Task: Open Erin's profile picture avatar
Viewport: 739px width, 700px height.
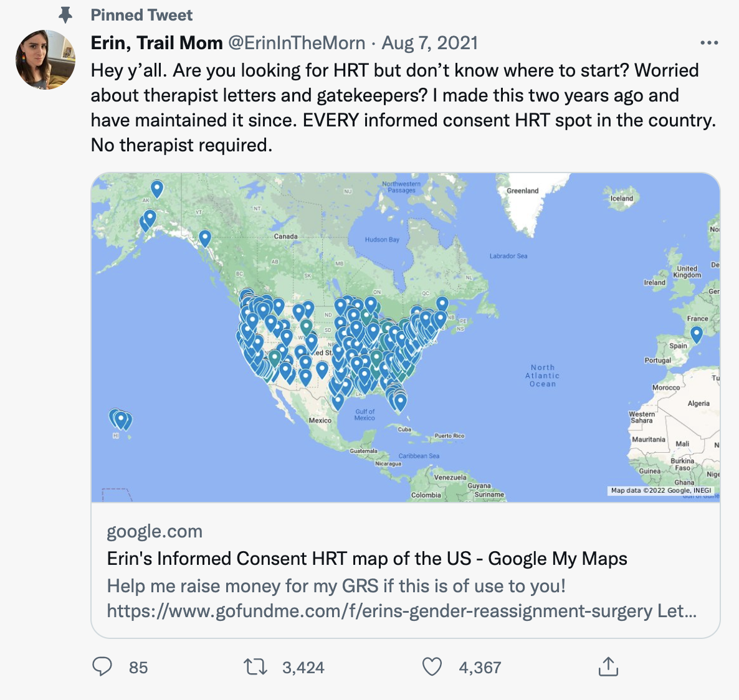Action: click(x=45, y=60)
